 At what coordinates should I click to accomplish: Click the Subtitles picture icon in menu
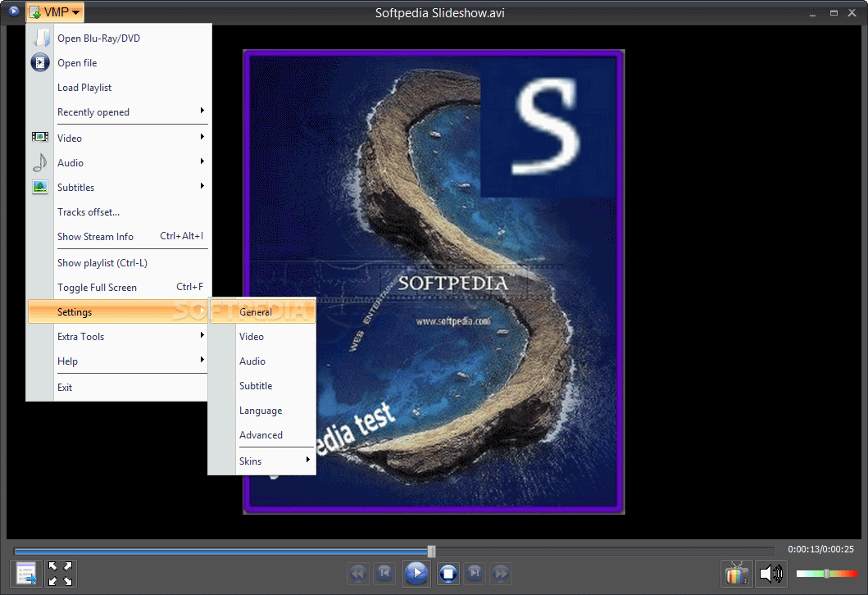tap(40, 187)
